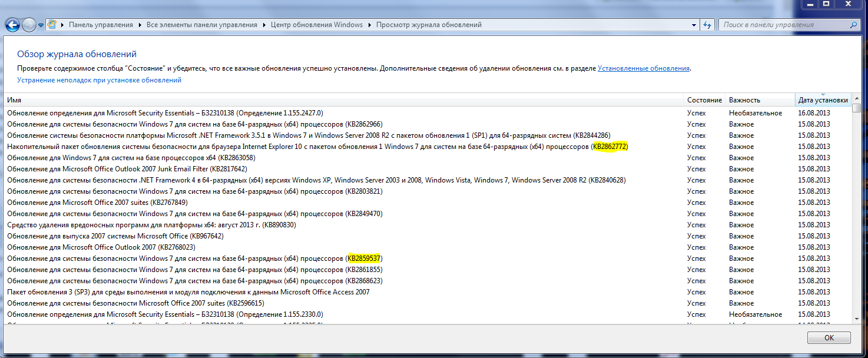Open 'Панель управления' breadcrumb
Image resolution: width=868 pixels, height=358 pixels.
coord(101,25)
